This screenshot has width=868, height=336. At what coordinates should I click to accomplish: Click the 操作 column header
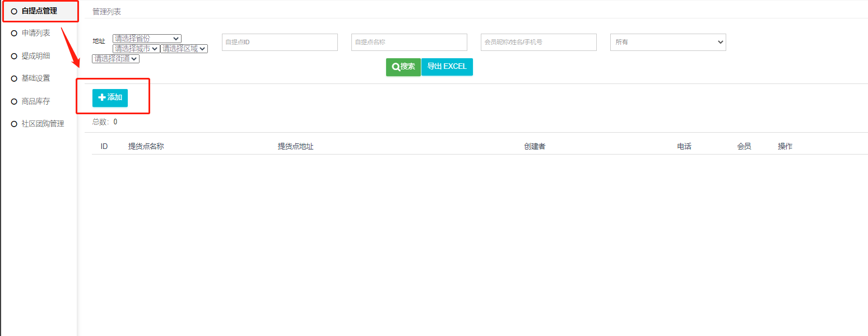point(785,146)
